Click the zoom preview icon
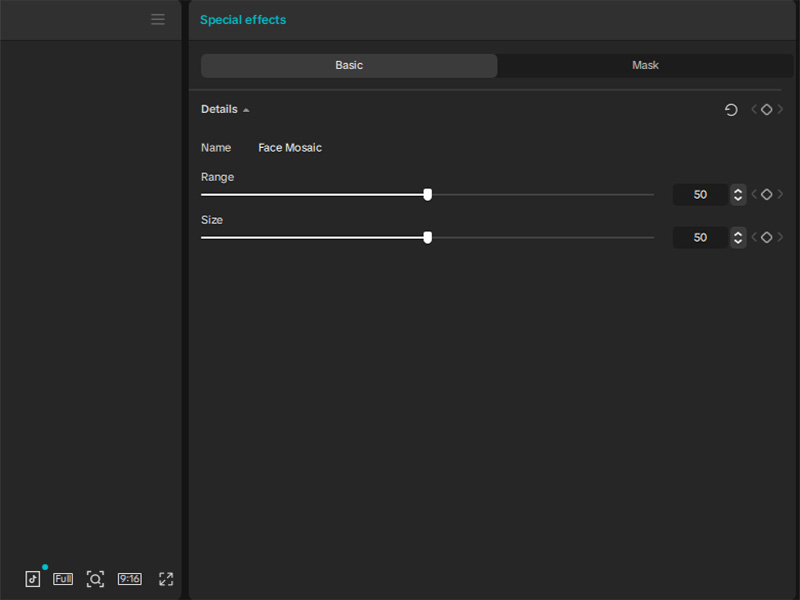The width and height of the screenshot is (800, 600). point(95,579)
